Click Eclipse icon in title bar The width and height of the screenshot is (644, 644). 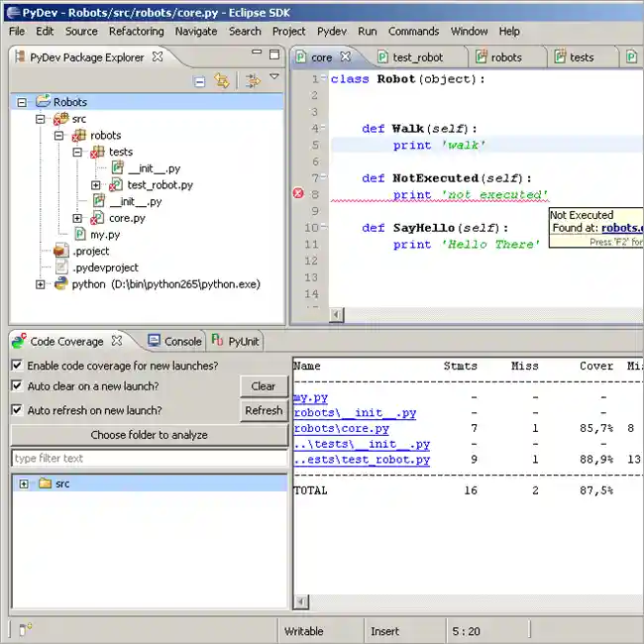[x=13, y=13]
